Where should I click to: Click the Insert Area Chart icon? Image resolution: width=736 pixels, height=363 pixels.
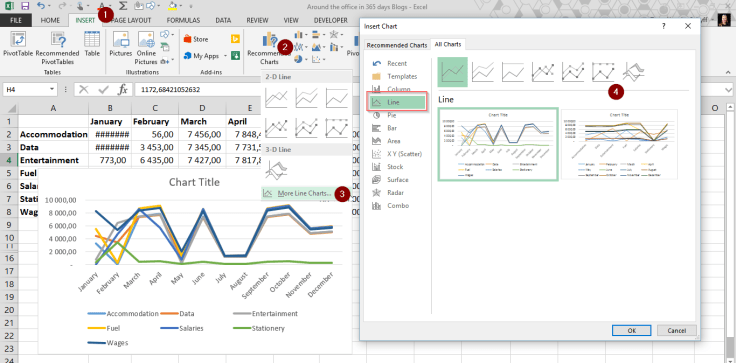click(x=316, y=47)
